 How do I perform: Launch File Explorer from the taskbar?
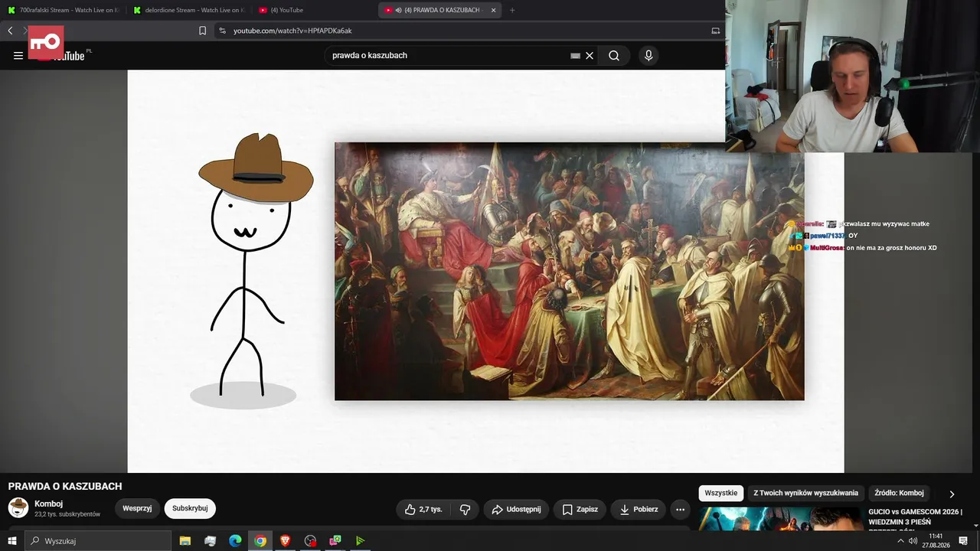[x=185, y=541]
